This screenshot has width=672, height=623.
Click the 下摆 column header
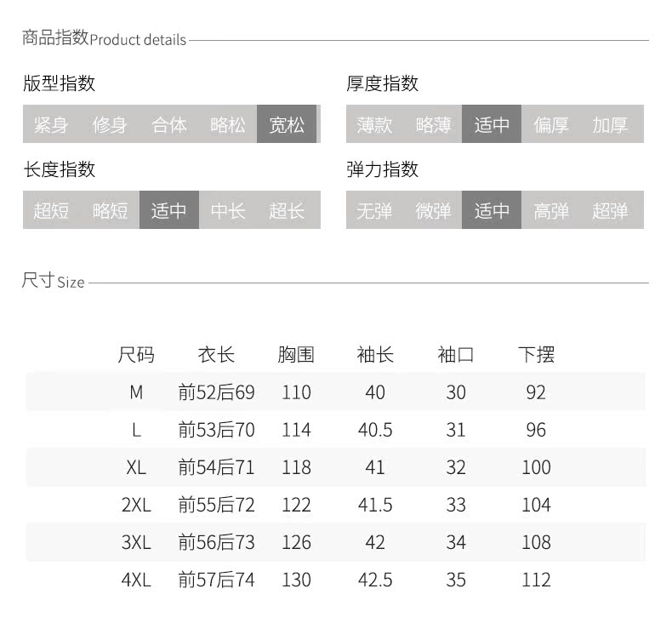pos(536,354)
